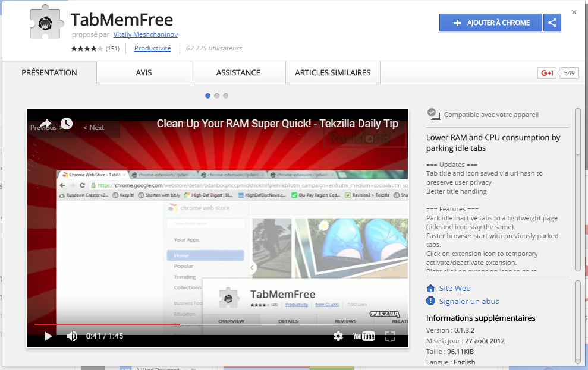Screen dimensions: 588x370
Task: Switch to the Assistance tab
Action: click(238, 72)
